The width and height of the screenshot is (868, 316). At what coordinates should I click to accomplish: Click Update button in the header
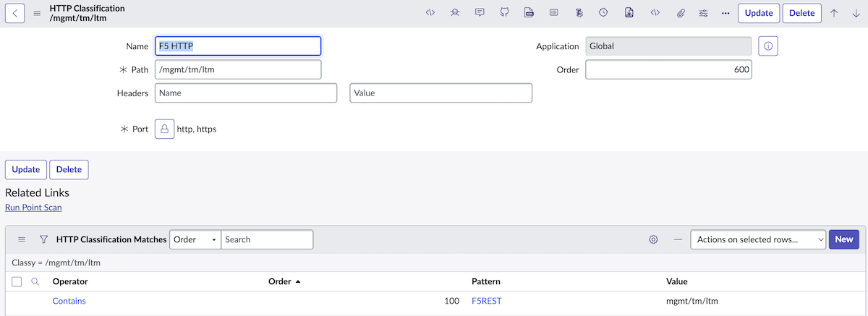(759, 13)
